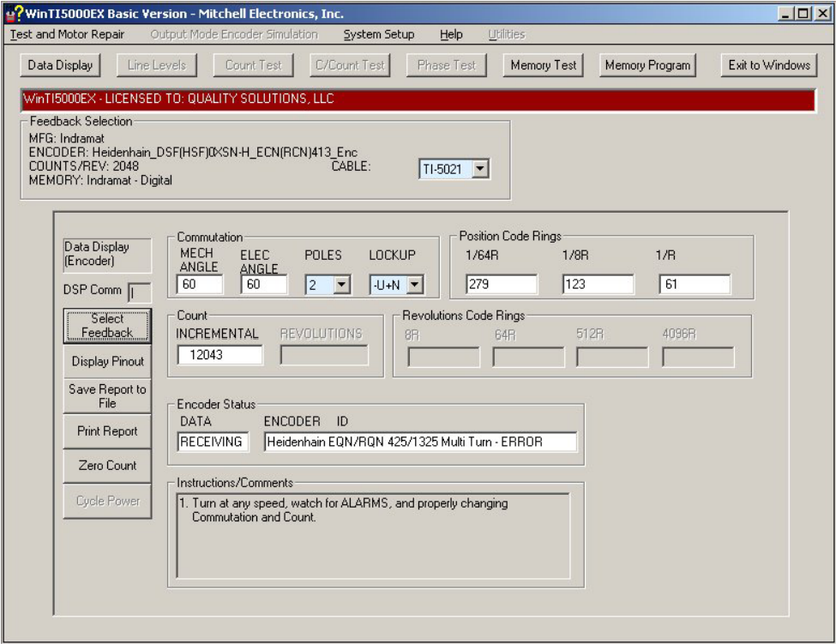The height and width of the screenshot is (644, 836).
Task: Open the Memory Program function
Action: (x=647, y=65)
